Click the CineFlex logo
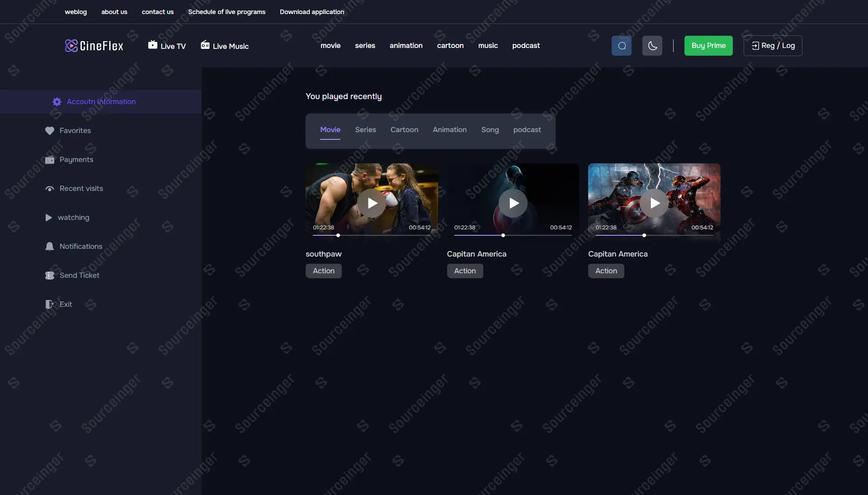868x495 pixels. pyautogui.click(x=94, y=46)
